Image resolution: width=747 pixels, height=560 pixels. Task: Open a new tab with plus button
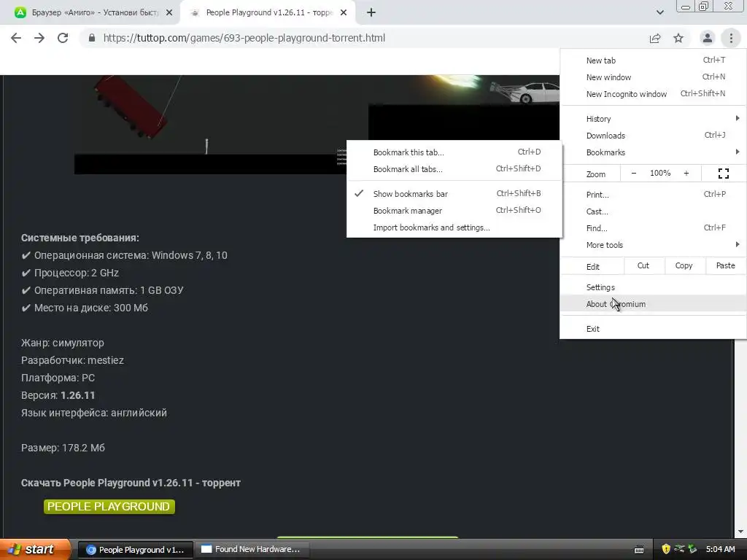tap(371, 13)
